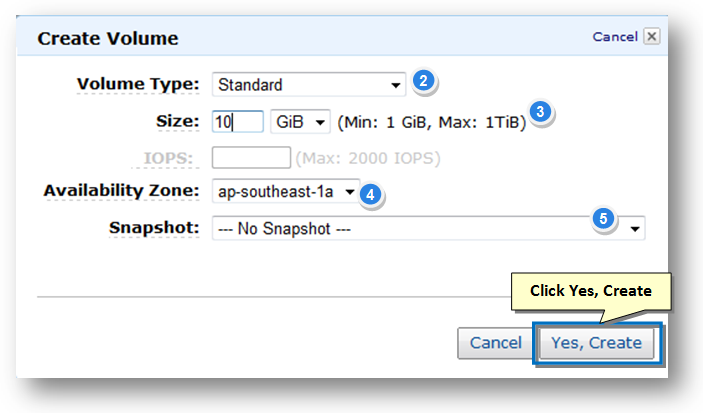This screenshot has width=703, height=413.
Task: Expand the Snapshot dropdown list
Action: (429, 229)
